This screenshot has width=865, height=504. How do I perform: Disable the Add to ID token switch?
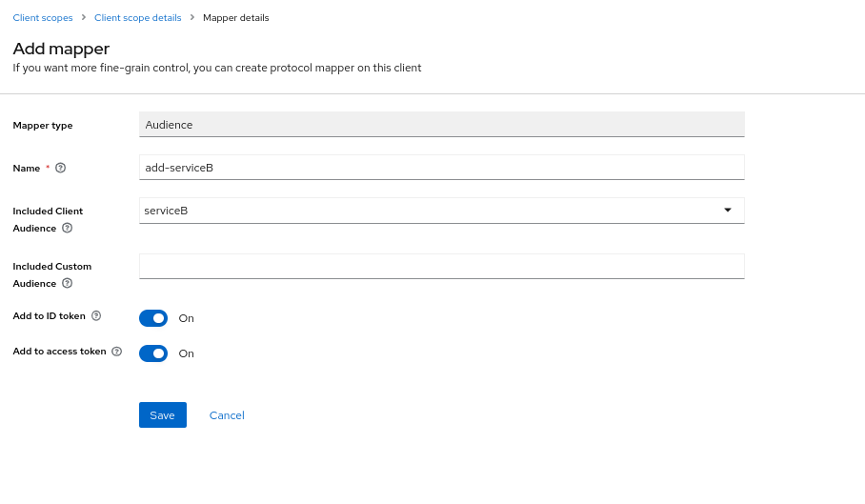153,318
